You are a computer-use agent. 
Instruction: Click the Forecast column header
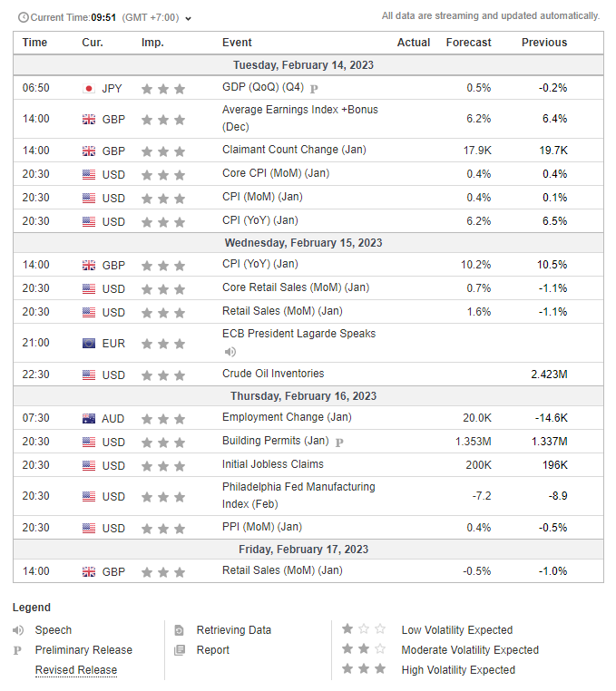tap(468, 43)
